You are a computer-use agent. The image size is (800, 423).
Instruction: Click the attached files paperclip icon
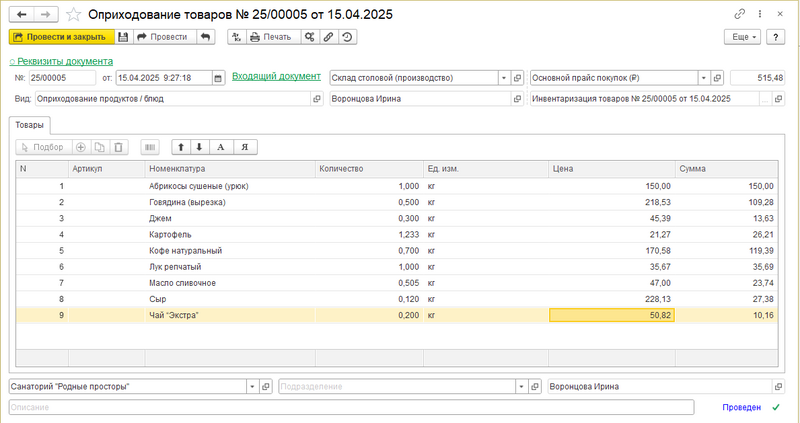[328, 37]
